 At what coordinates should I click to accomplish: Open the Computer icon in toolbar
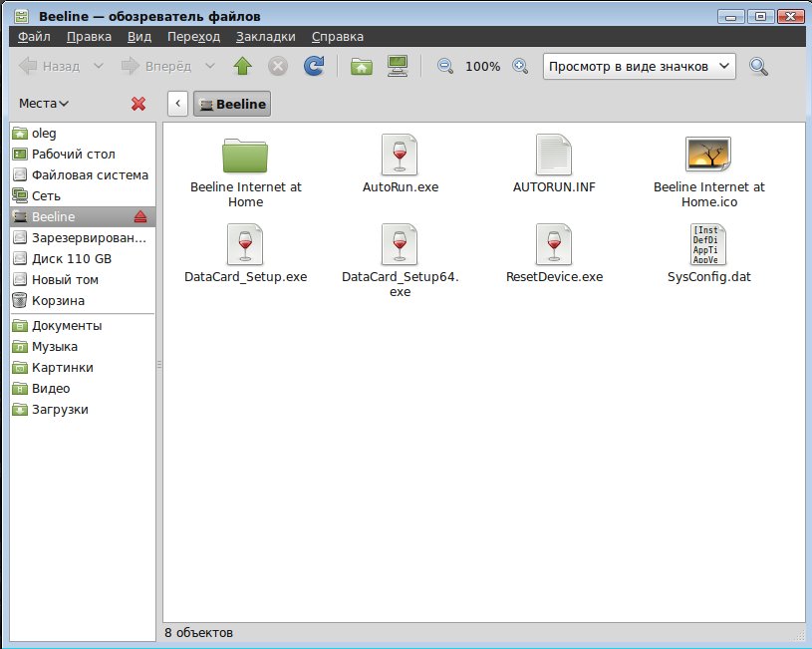pyautogui.click(x=398, y=67)
